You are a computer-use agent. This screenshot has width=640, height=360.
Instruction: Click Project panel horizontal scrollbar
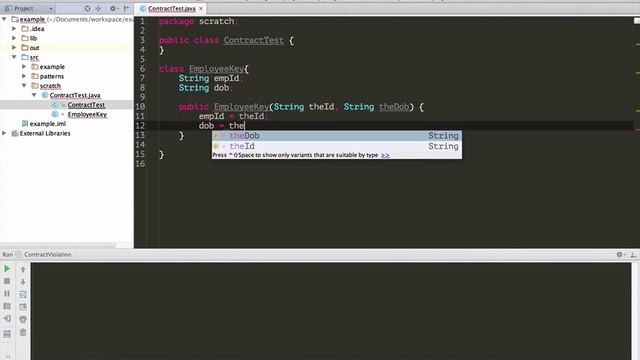point(58,245)
